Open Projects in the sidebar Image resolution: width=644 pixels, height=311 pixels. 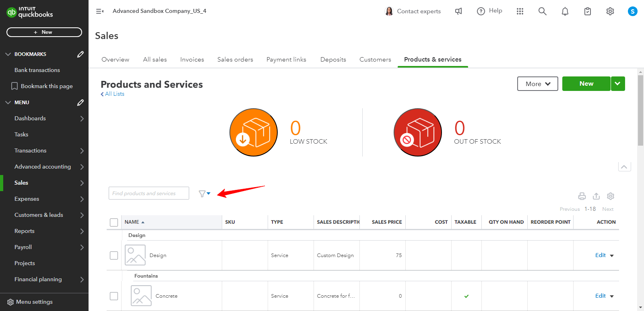point(25,264)
